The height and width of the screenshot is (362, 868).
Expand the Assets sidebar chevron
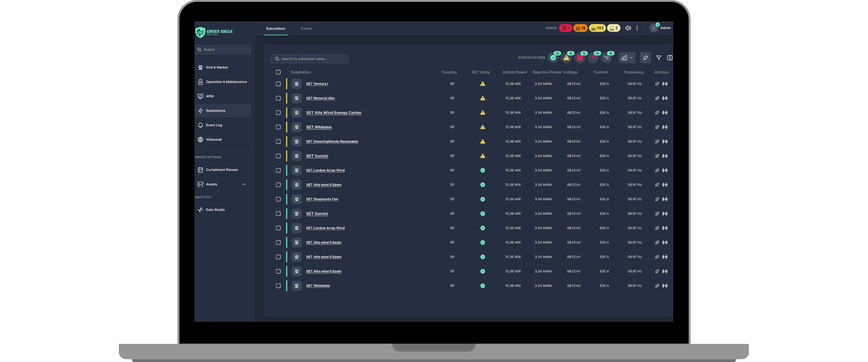coord(244,184)
